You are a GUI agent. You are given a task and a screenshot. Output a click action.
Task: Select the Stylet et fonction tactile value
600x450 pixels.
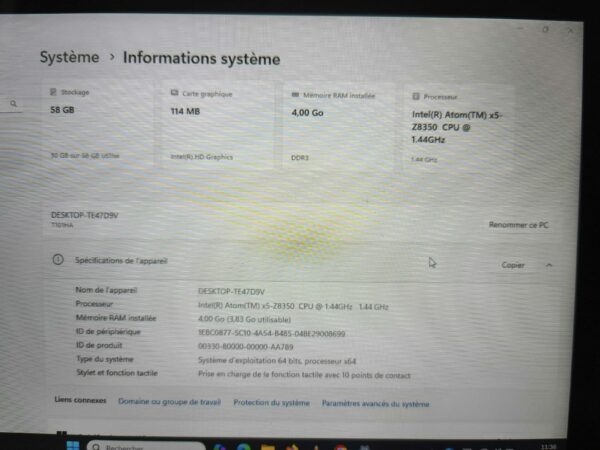[x=304, y=375]
